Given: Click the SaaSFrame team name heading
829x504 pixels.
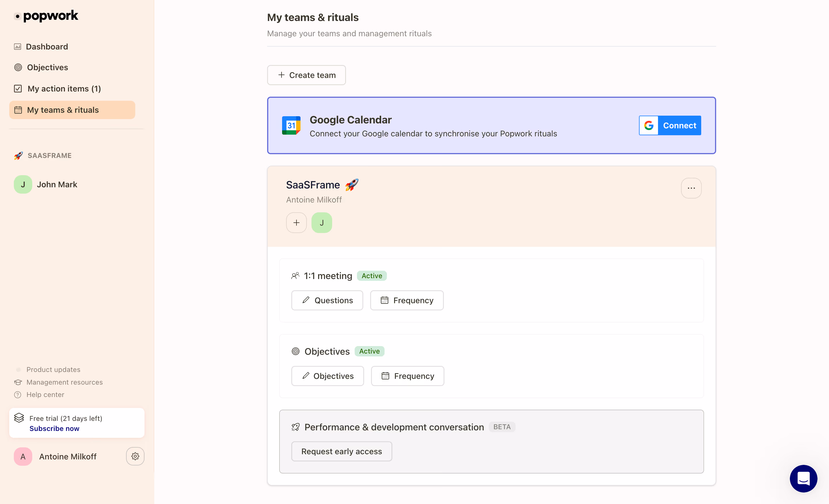Looking at the screenshot, I should 313,185.
